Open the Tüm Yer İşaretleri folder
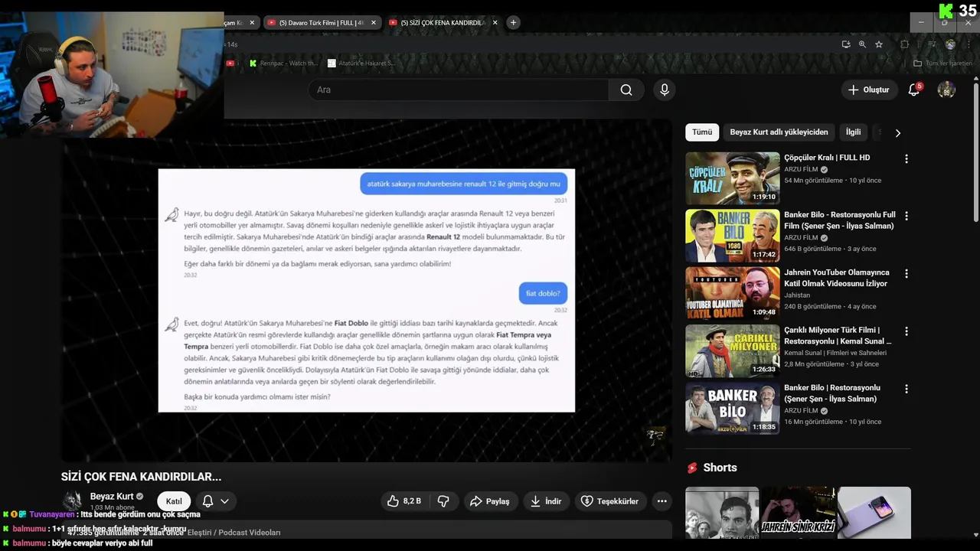Image resolution: width=980 pixels, height=551 pixels. tap(942, 64)
